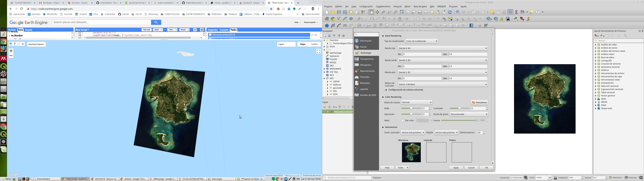Open the Vectorial menu in QGIS
The width and height of the screenshot is (644, 181).
[397, 7]
